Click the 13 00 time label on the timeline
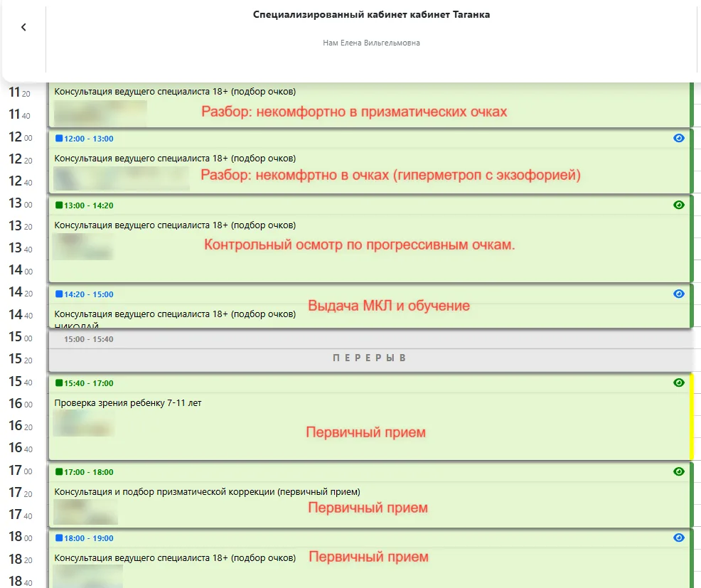701x588 pixels. (21, 203)
